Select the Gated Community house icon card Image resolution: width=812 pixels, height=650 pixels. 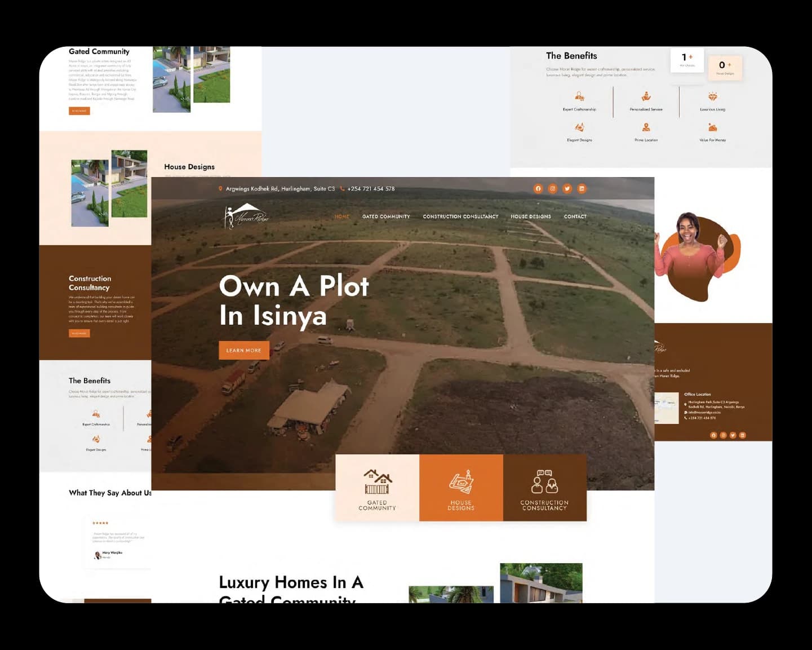tap(377, 488)
